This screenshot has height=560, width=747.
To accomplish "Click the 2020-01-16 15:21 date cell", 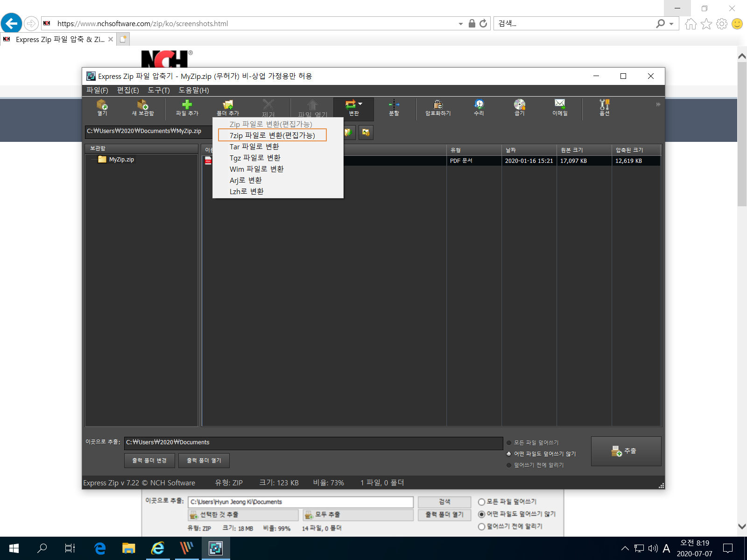I will [x=529, y=161].
